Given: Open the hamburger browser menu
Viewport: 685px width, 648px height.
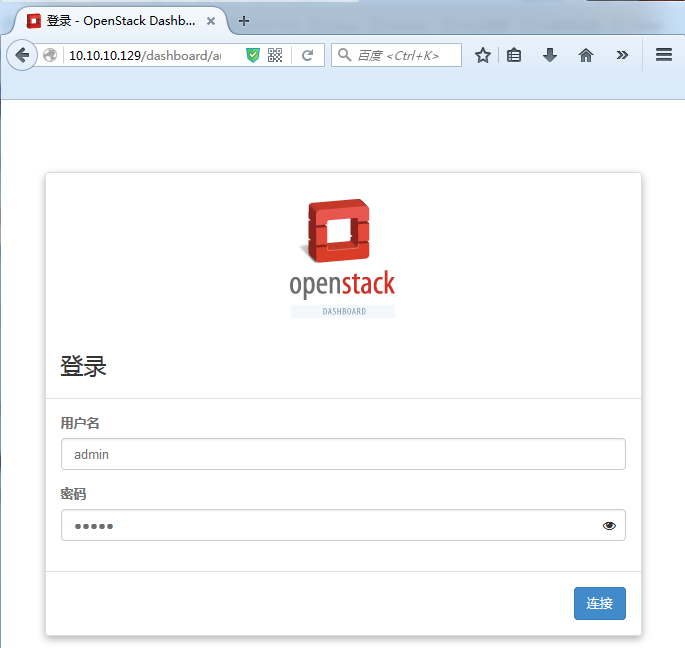Looking at the screenshot, I should coord(664,55).
